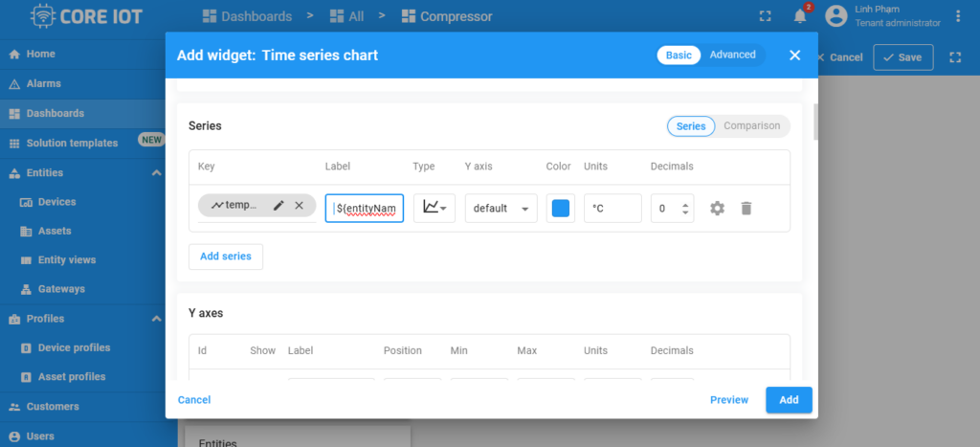Open notifications bell icon
Image resolution: width=980 pixels, height=447 pixels.
(x=800, y=16)
